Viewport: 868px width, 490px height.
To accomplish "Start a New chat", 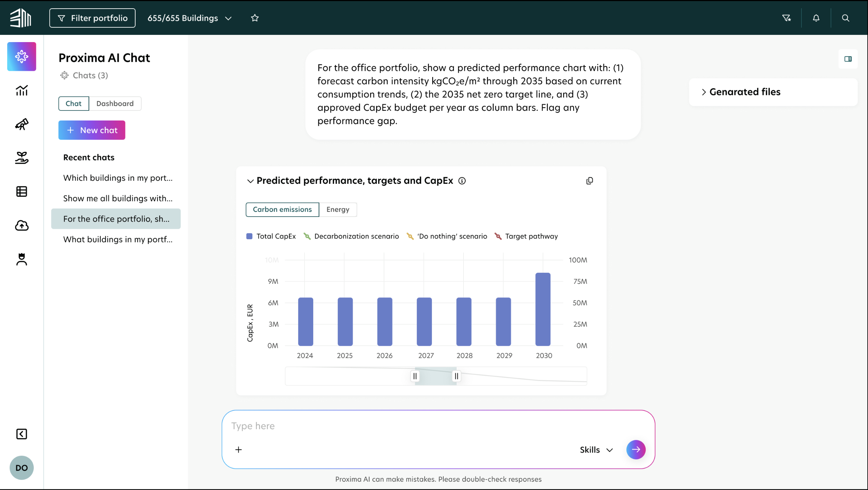I will [92, 130].
